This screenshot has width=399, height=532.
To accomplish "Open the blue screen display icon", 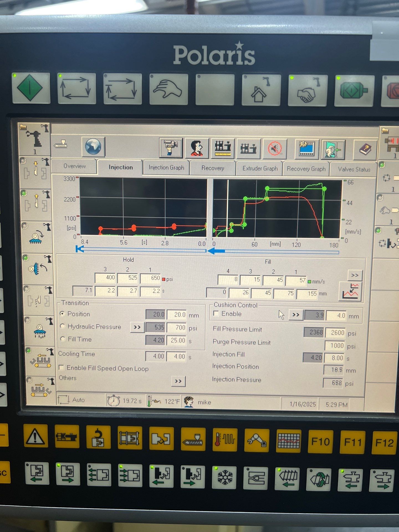I will click(x=307, y=149).
